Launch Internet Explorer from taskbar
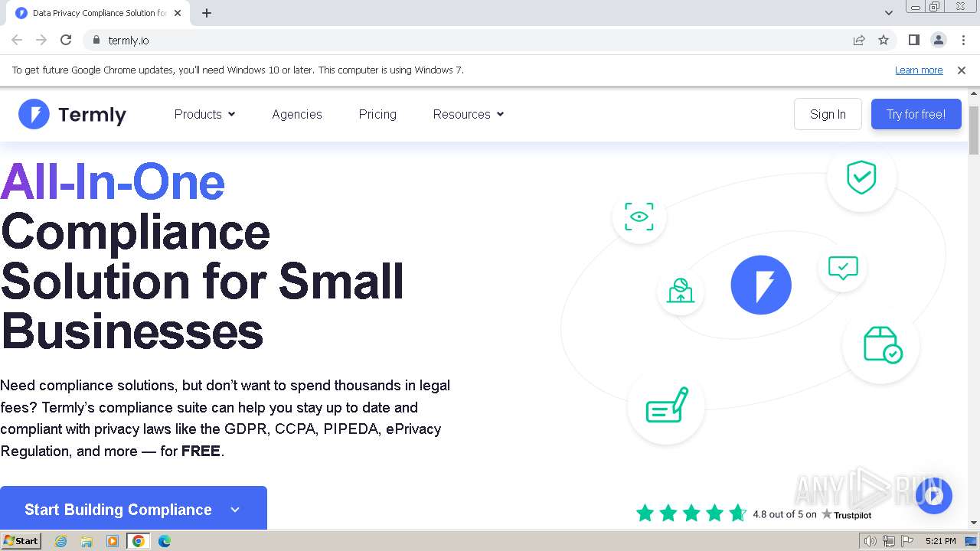980x551 pixels. click(x=60, y=541)
